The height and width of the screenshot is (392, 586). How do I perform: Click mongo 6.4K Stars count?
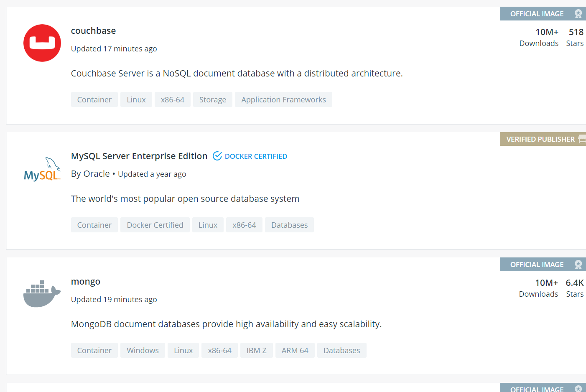point(575,288)
